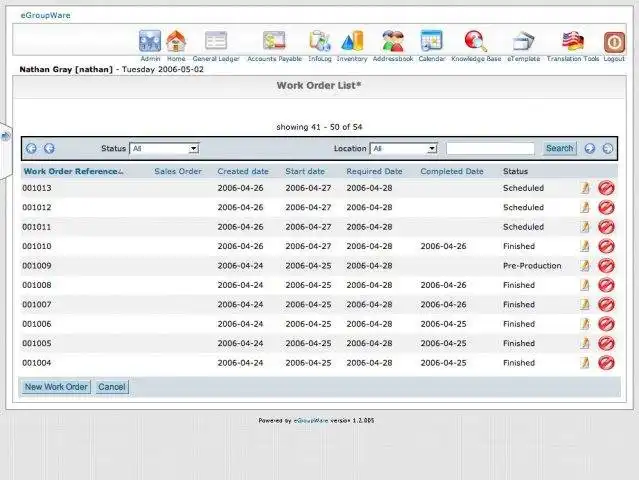Delete work order 001004
639x480 pixels.
click(606, 363)
